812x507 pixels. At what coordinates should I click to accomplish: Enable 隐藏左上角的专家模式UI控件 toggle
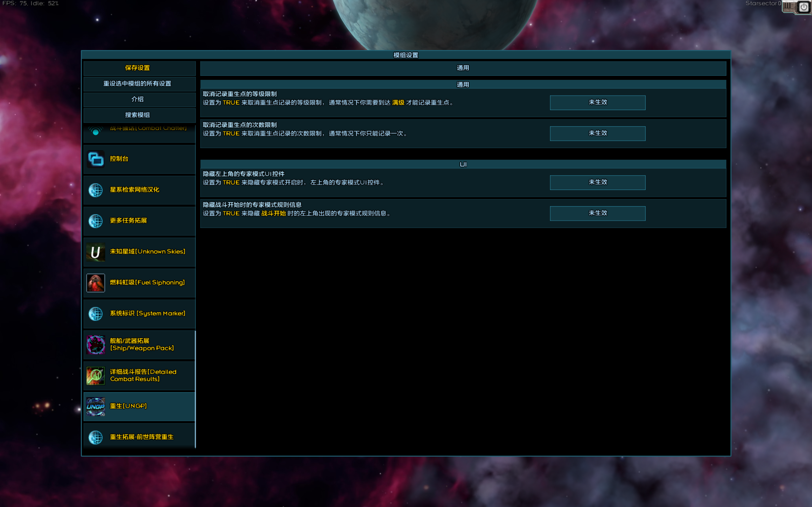coord(597,183)
